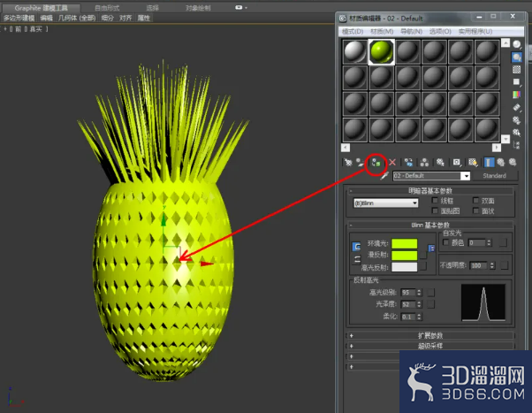Toggle ambient-diffuse map lock icon
This screenshot has width=532, height=413.
coord(431,249)
